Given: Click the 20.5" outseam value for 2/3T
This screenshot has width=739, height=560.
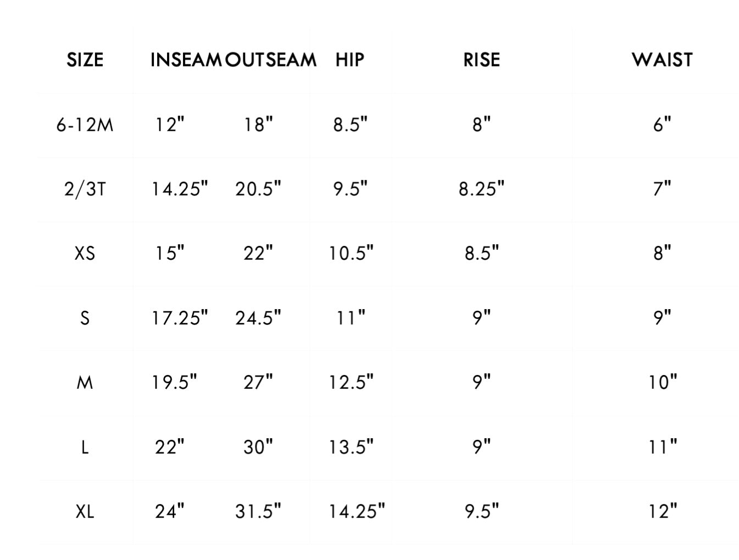Looking at the screenshot, I should 258,189.
